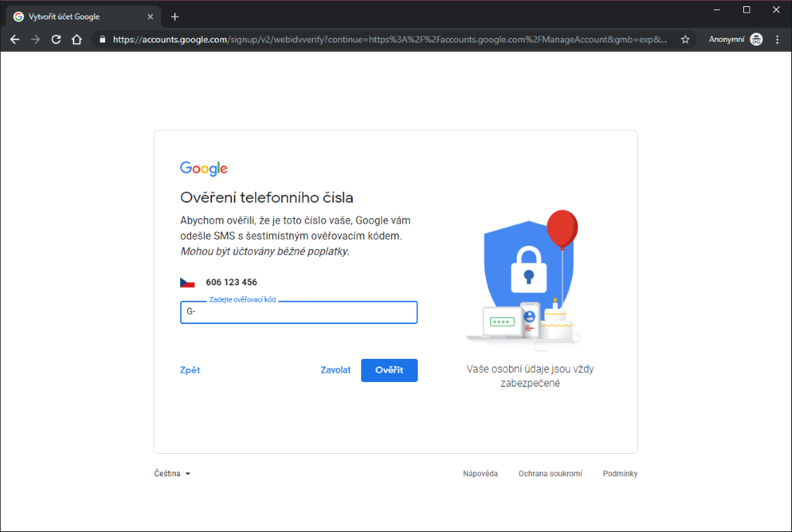
Task: Open a new tab with plus button
Action: pos(175,17)
